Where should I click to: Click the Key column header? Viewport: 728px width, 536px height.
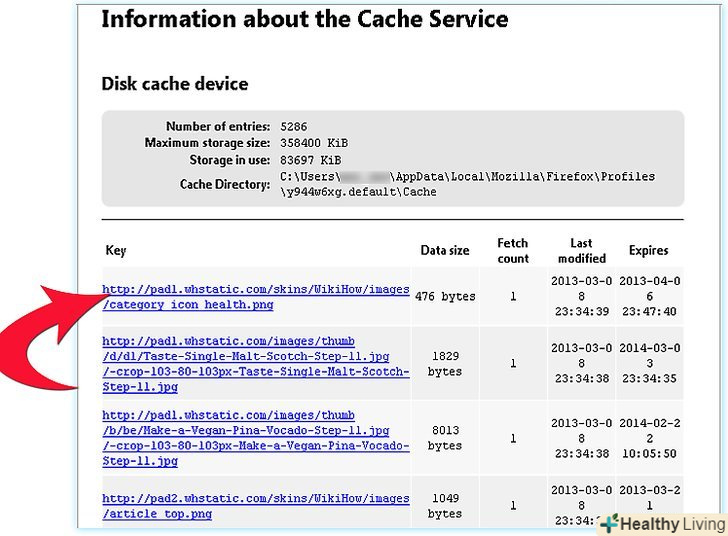(116, 251)
